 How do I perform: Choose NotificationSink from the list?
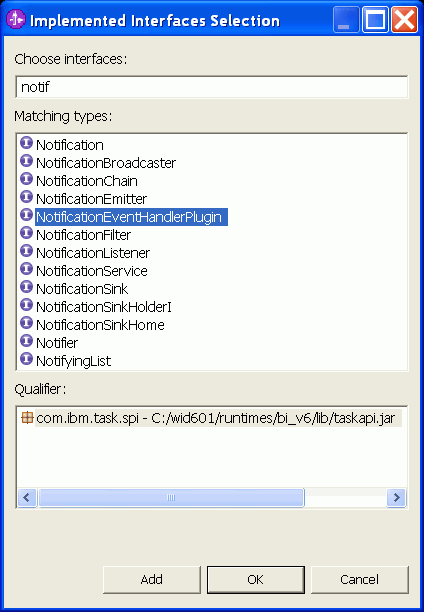82,289
